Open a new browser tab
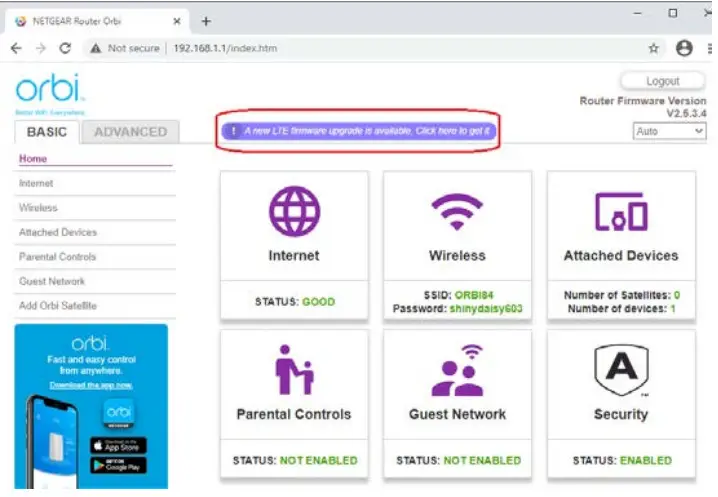 (206, 21)
